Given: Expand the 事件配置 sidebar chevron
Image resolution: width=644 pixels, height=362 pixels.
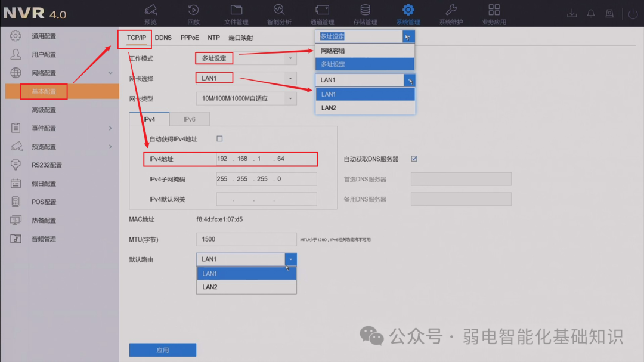Looking at the screenshot, I should pos(110,128).
